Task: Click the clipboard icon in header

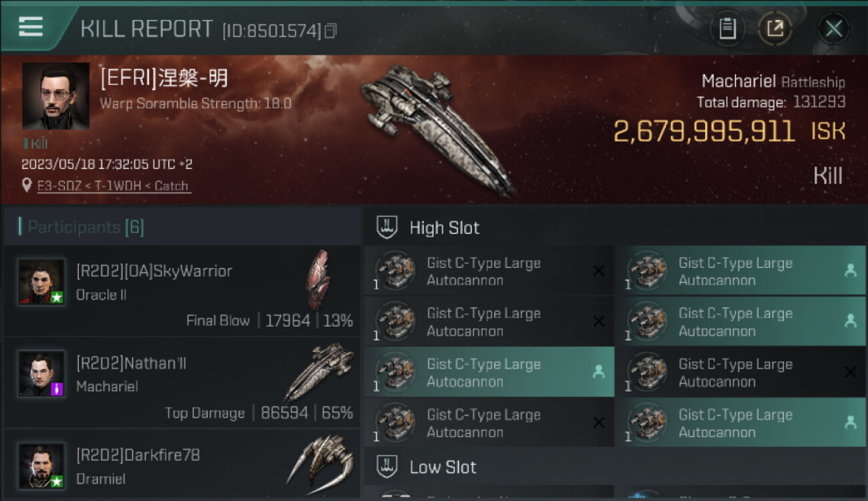Action: [x=727, y=29]
